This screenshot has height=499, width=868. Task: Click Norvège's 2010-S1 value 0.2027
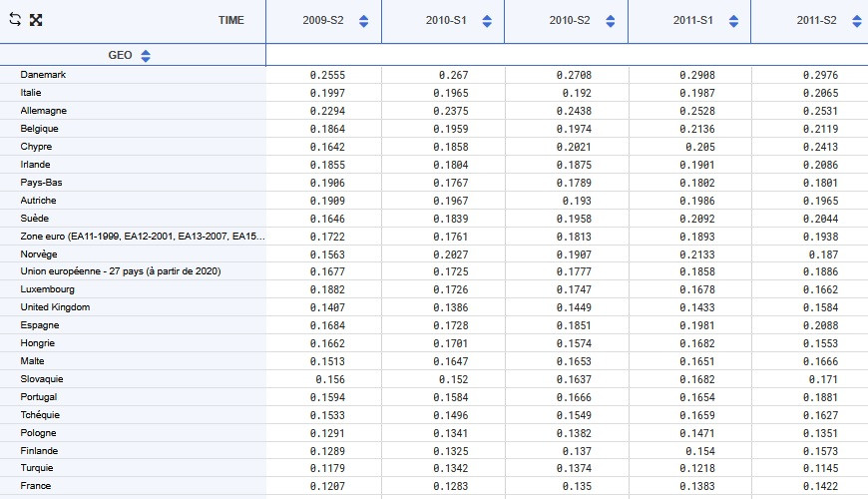click(451, 254)
